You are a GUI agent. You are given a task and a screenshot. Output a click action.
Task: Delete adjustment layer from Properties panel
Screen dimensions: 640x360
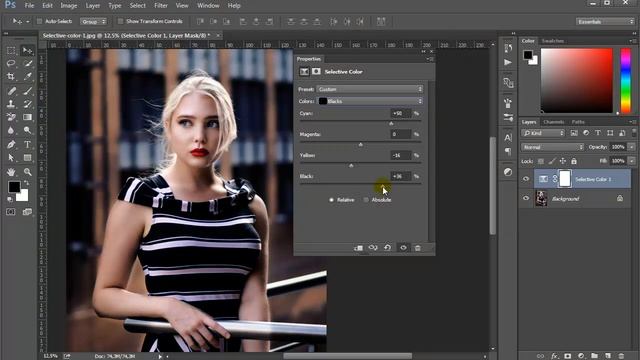tap(418, 248)
